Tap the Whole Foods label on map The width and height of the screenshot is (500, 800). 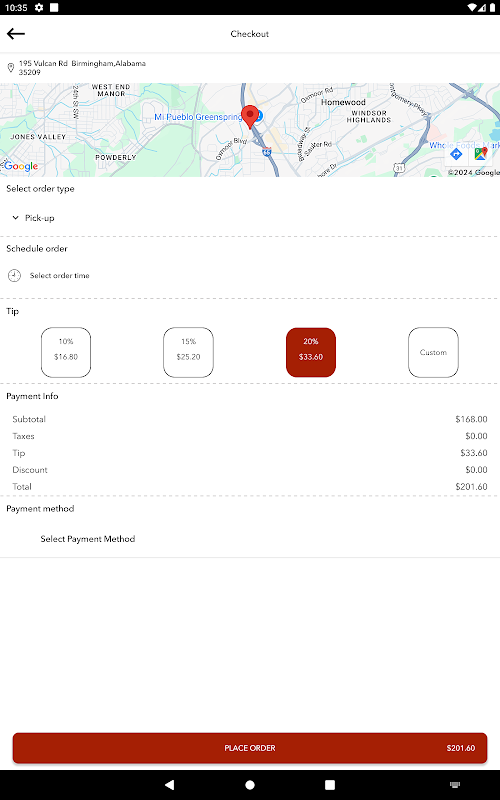pyautogui.click(x=464, y=145)
